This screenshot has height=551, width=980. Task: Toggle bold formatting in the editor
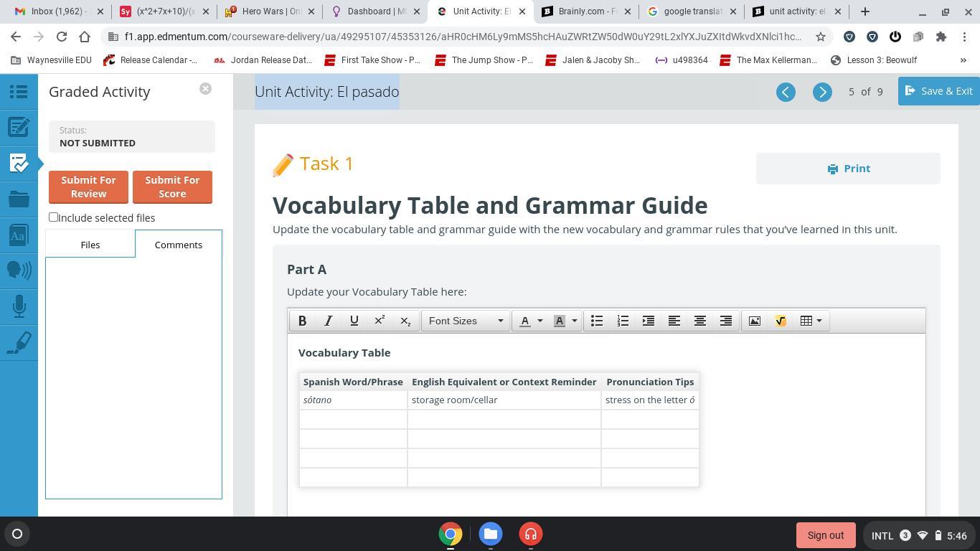tap(302, 321)
